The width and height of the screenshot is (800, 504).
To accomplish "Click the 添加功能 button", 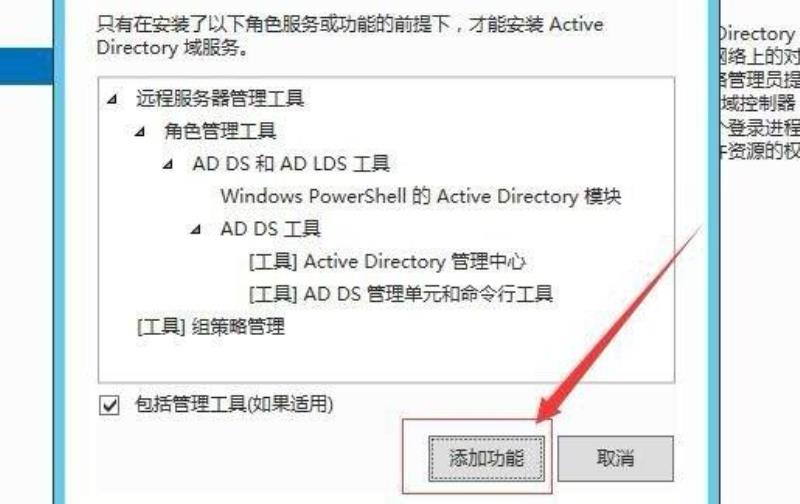I will [486, 458].
